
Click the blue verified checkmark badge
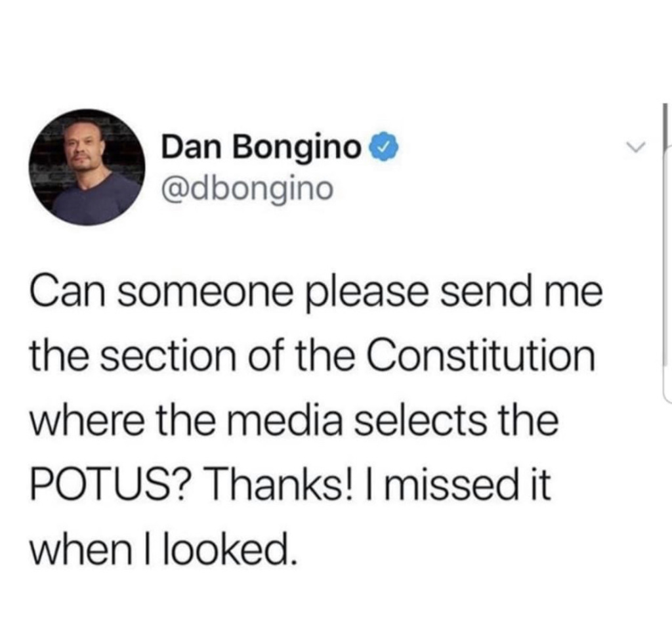387,148
